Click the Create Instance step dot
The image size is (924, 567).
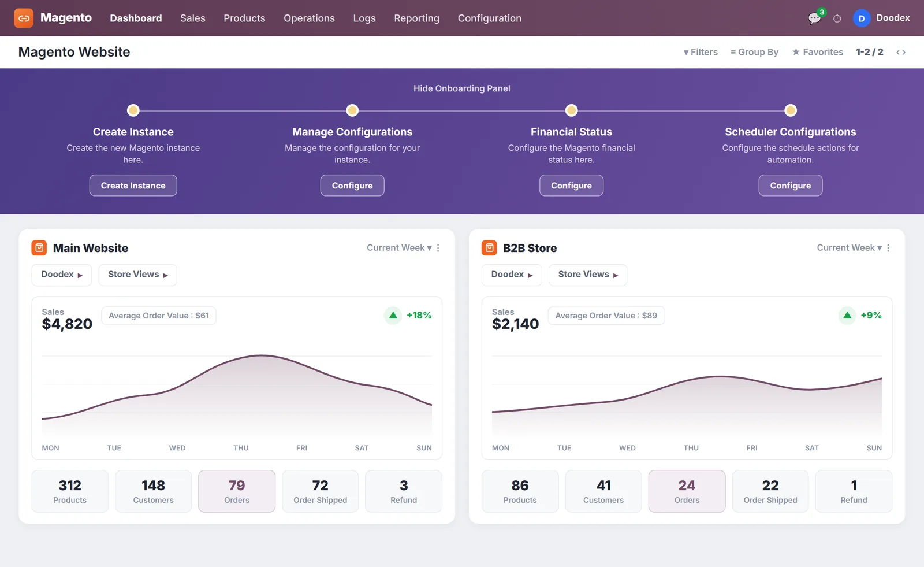point(133,110)
